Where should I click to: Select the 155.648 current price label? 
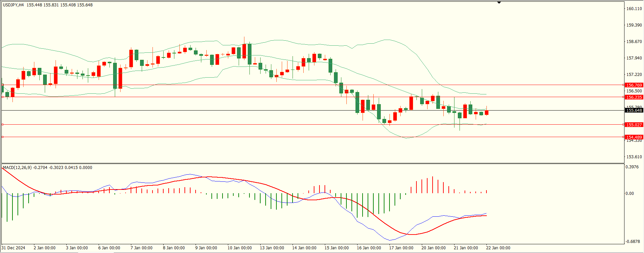pos(634,110)
